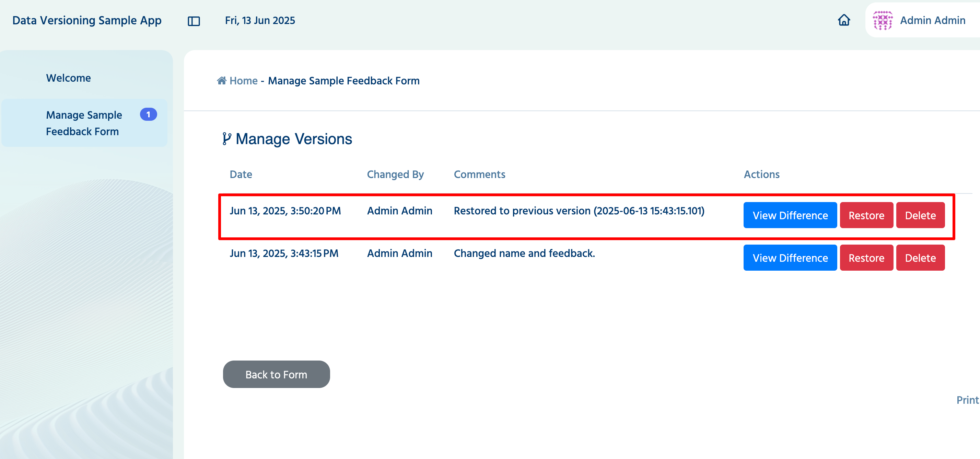
Task: Click the Actions column header
Action: (x=762, y=175)
